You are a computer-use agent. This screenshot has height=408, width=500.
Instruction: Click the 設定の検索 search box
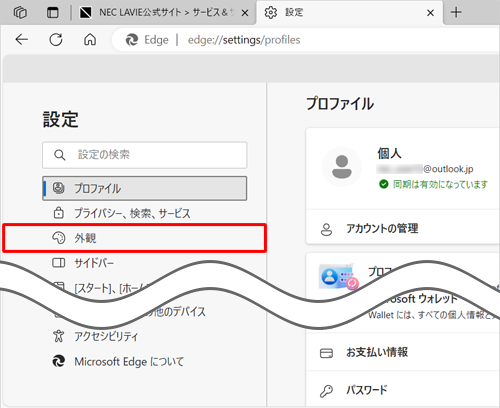(145, 155)
